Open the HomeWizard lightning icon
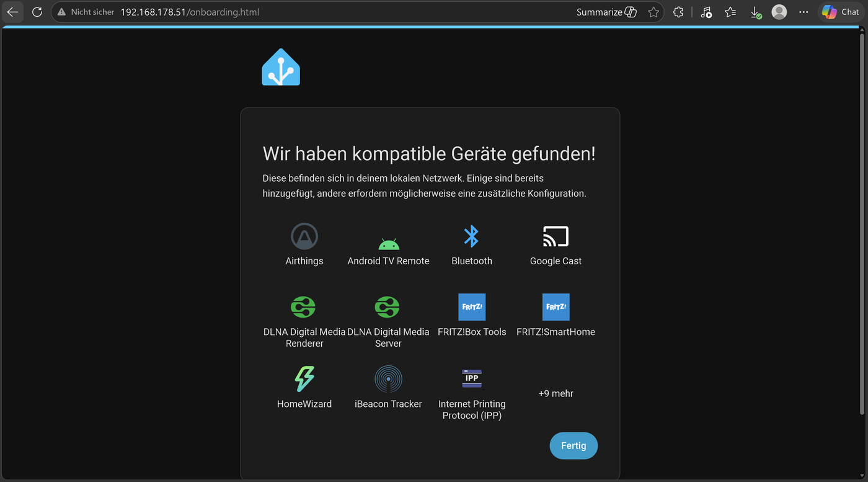Image resolution: width=868 pixels, height=482 pixels. click(x=304, y=379)
